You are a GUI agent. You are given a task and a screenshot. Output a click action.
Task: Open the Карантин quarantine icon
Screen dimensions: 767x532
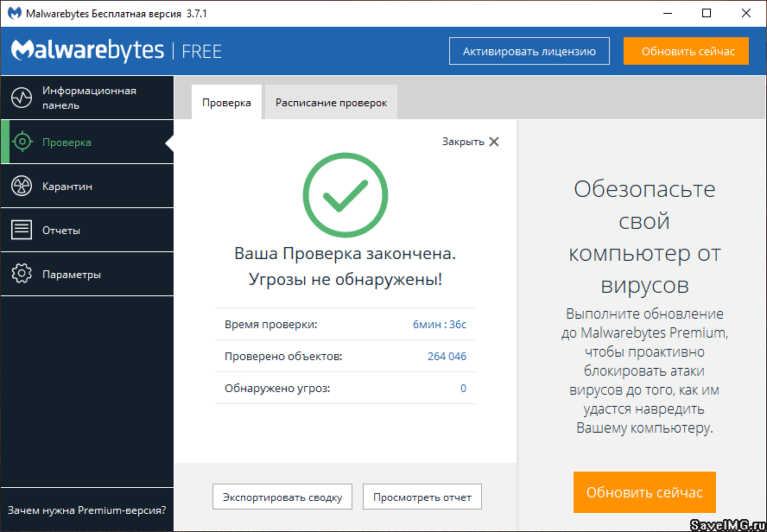click(22, 186)
